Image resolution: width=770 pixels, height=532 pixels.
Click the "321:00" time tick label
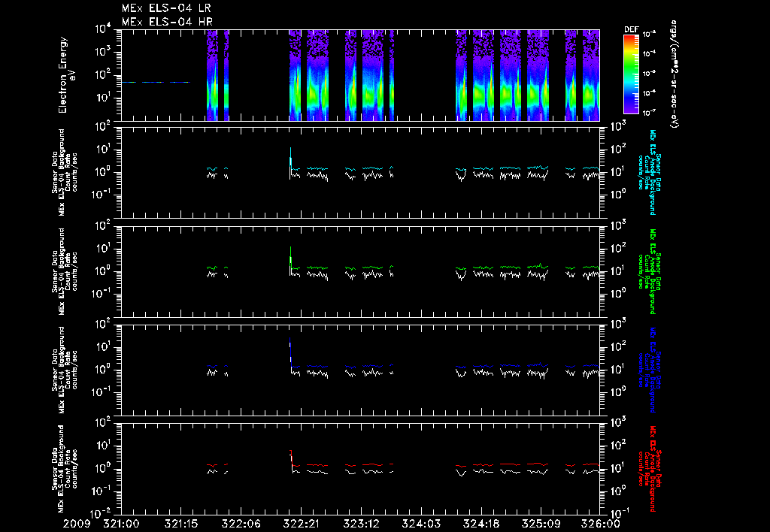121,524
